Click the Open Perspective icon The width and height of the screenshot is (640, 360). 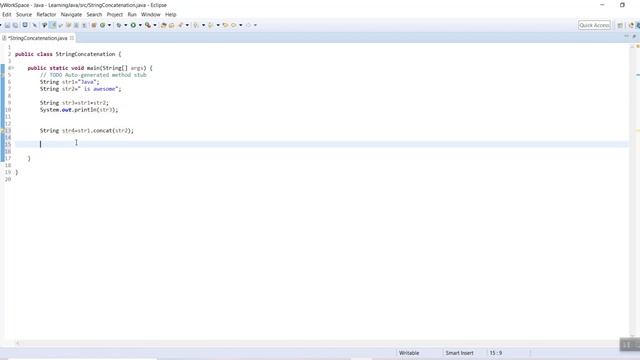click(620, 25)
